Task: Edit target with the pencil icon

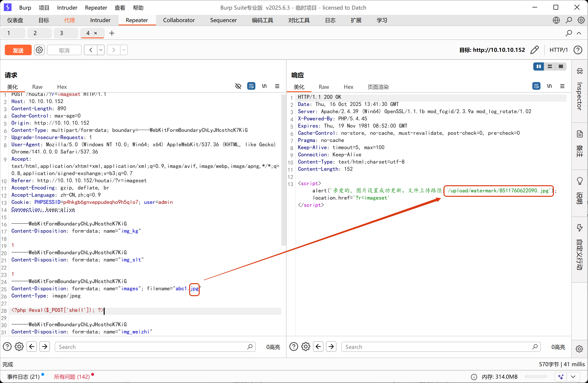Action: tap(534, 50)
